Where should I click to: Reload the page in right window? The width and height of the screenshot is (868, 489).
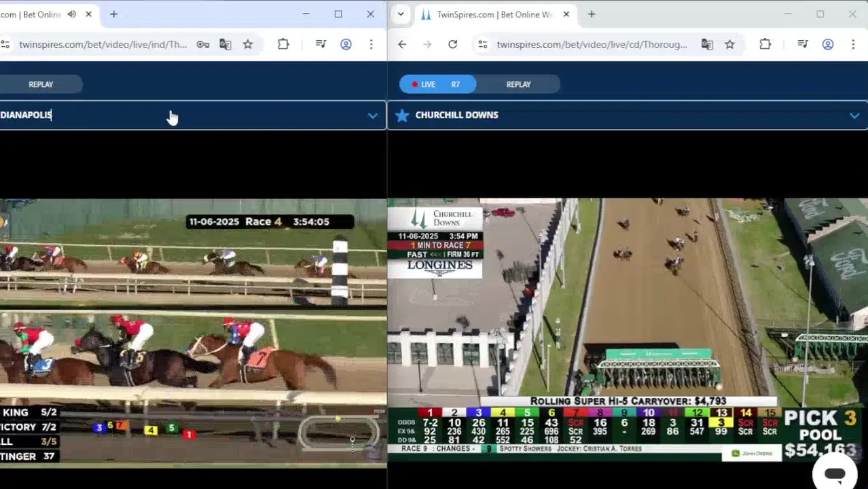pyautogui.click(x=452, y=45)
